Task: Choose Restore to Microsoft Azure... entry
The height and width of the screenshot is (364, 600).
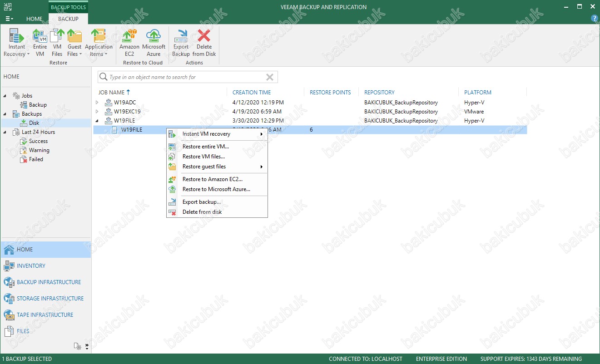Action: (x=217, y=189)
